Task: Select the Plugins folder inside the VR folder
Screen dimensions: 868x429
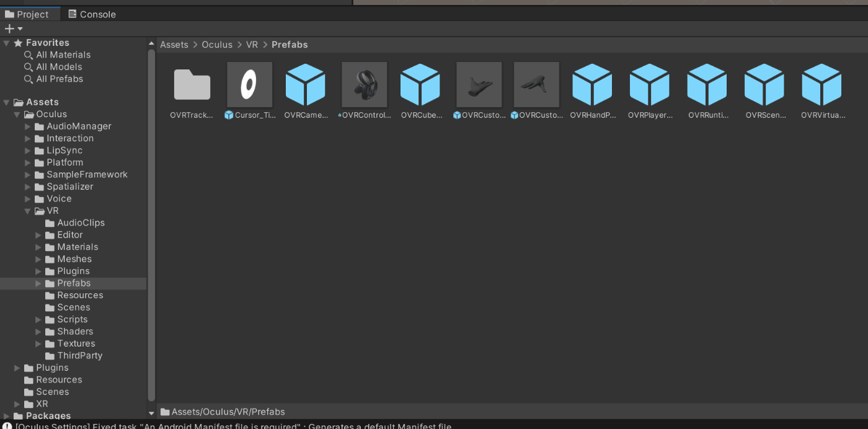Action: tap(67, 271)
